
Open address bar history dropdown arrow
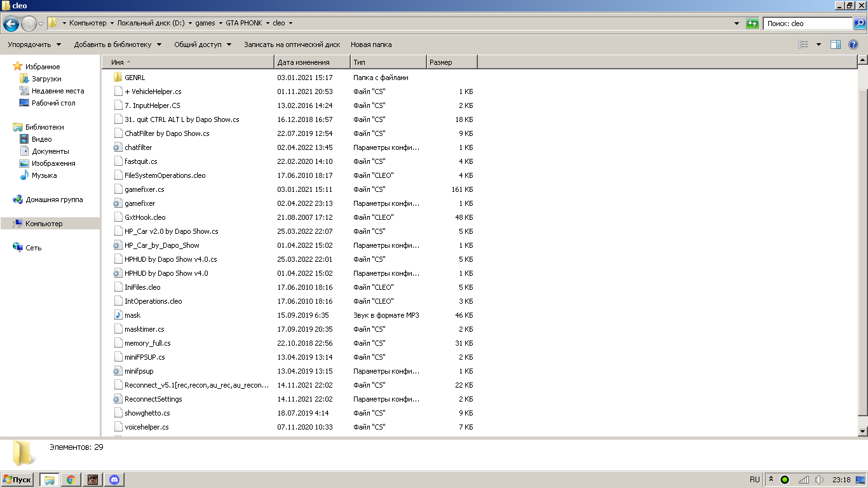click(736, 23)
